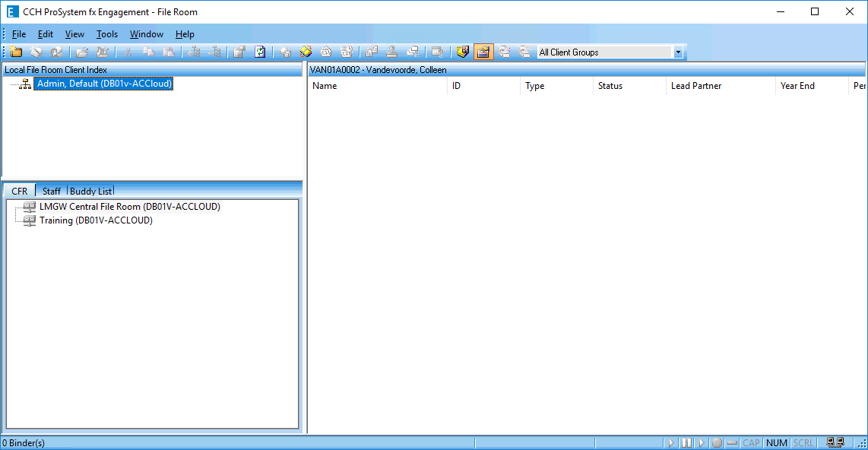Click the '0 Binder(s)' status text
The width and height of the screenshot is (868, 450).
tap(24, 443)
